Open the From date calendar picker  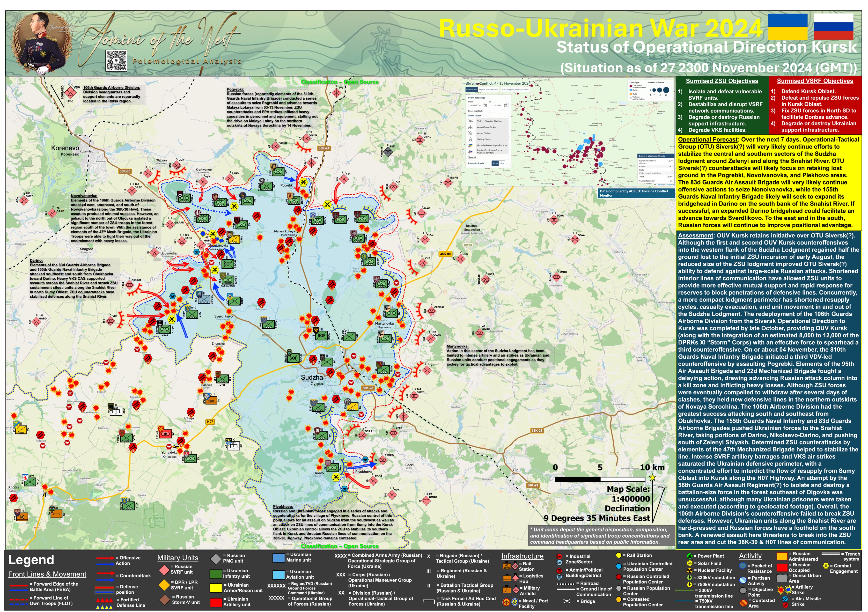pyautogui.click(x=485, y=105)
